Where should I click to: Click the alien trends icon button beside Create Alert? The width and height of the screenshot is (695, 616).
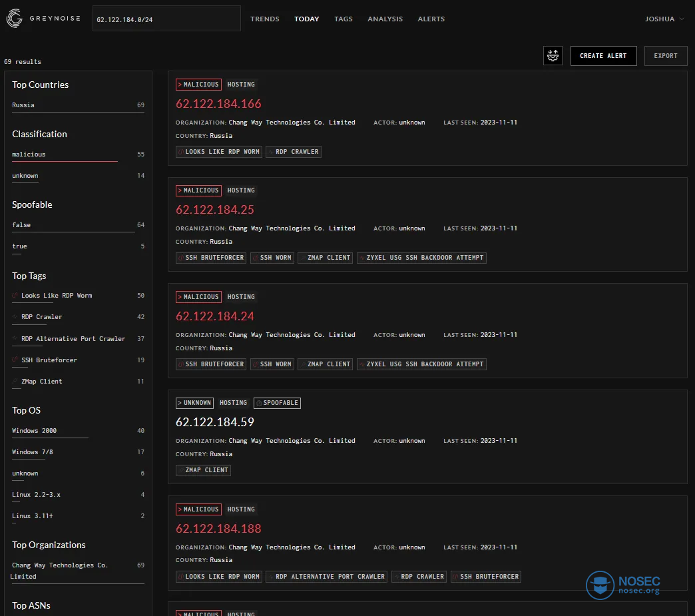(553, 56)
